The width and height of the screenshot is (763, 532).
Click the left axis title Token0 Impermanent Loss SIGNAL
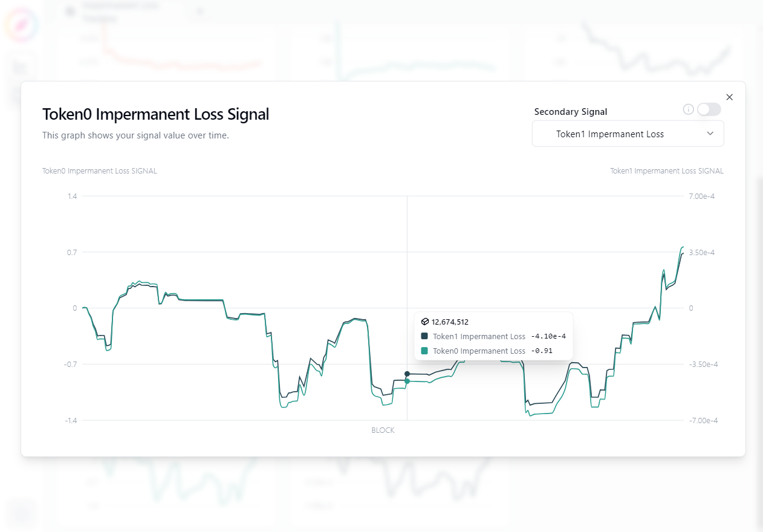[99, 171]
